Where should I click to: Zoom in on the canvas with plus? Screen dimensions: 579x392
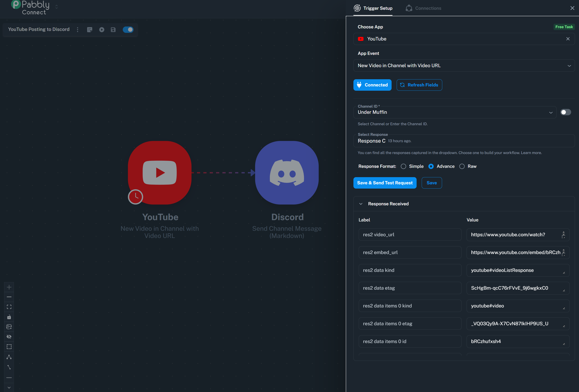[x=9, y=287]
